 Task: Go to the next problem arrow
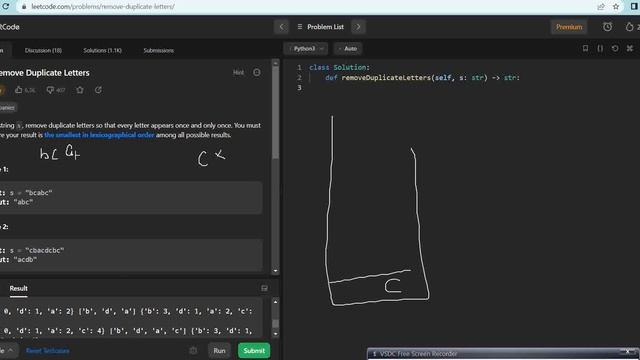click(358, 27)
